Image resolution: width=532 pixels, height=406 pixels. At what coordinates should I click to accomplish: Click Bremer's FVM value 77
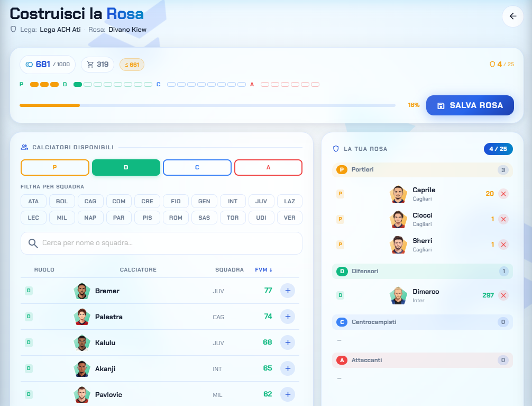click(268, 291)
